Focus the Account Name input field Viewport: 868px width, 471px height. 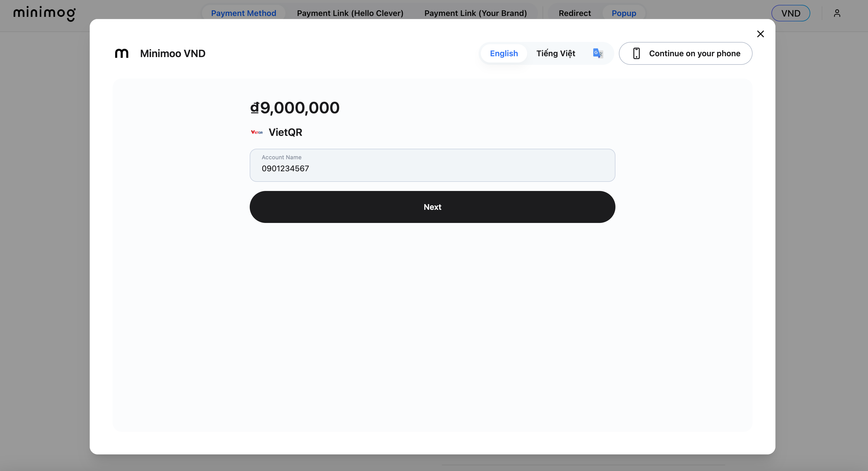(x=432, y=168)
